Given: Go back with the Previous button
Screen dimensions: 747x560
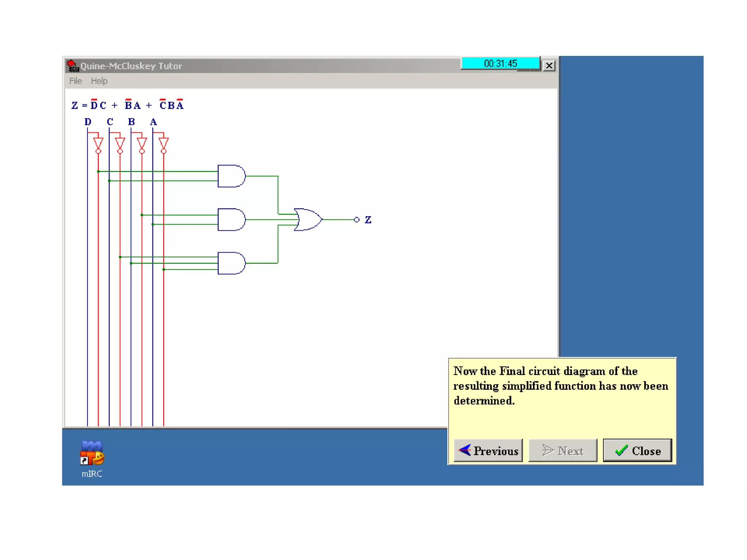Looking at the screenshot, I should pos(488,451).
